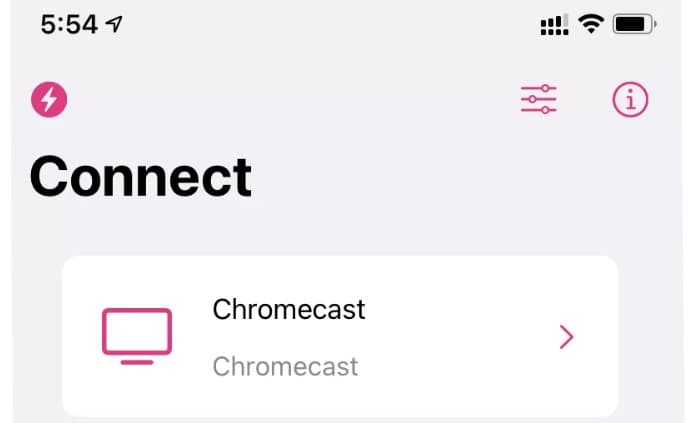Click the battery indicator icon
This screenshot has height=423, width=700.
pos(634,24)
